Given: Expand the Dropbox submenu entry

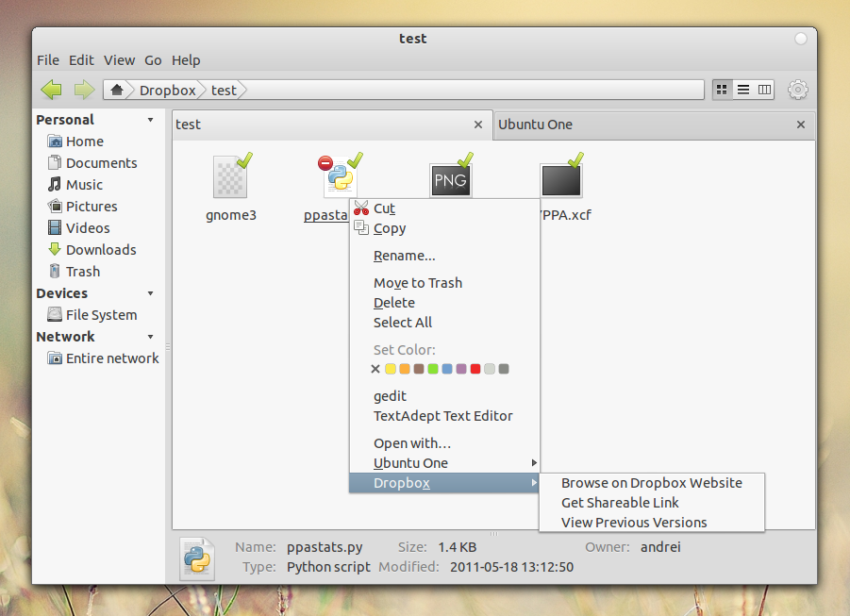Looking at the screenshot, I should pyautogui.click(x=444, y=483).
